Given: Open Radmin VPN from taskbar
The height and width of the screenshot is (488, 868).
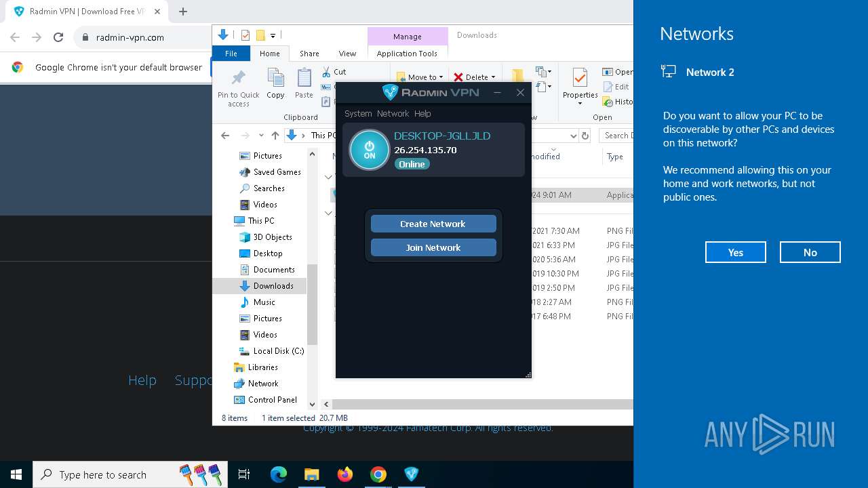Looking at the screenshot, I should pos(412,474).
